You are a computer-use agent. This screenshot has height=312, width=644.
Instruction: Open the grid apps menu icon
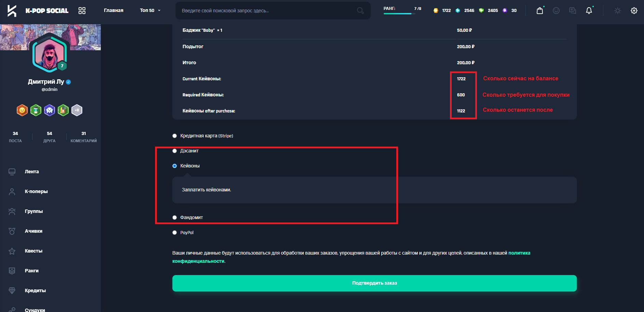82,11
